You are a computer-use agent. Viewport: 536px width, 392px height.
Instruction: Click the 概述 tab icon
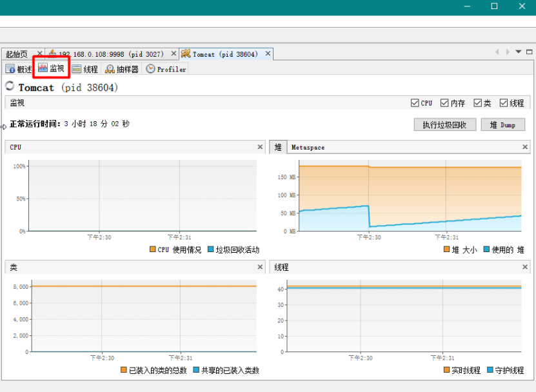click(10, 69)
